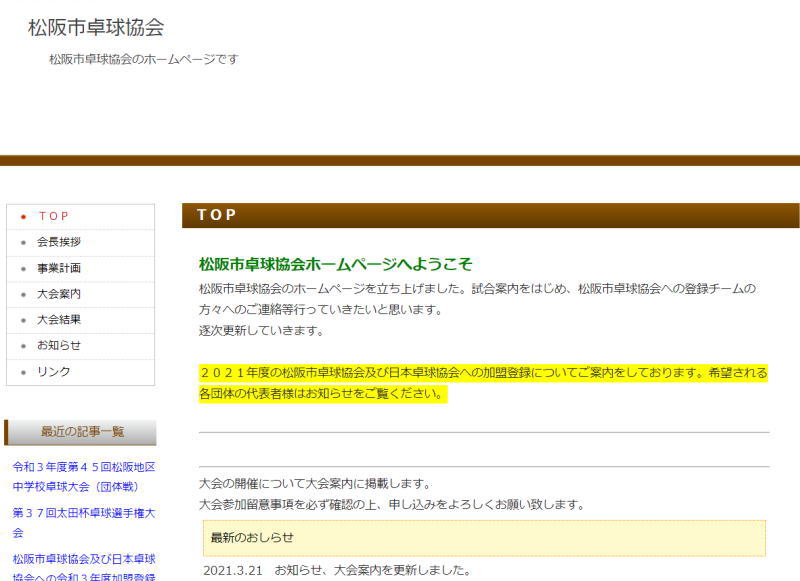
Task: Click the site tagline below the title
Action: point(143,59)
